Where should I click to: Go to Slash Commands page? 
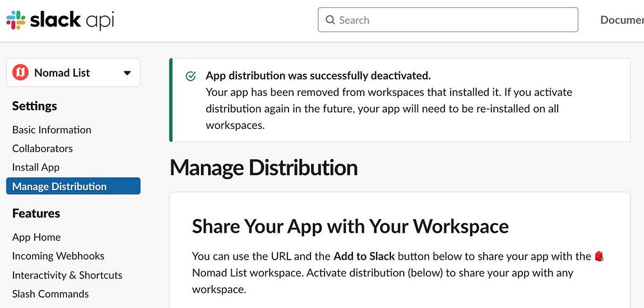(x=50, y=294)
